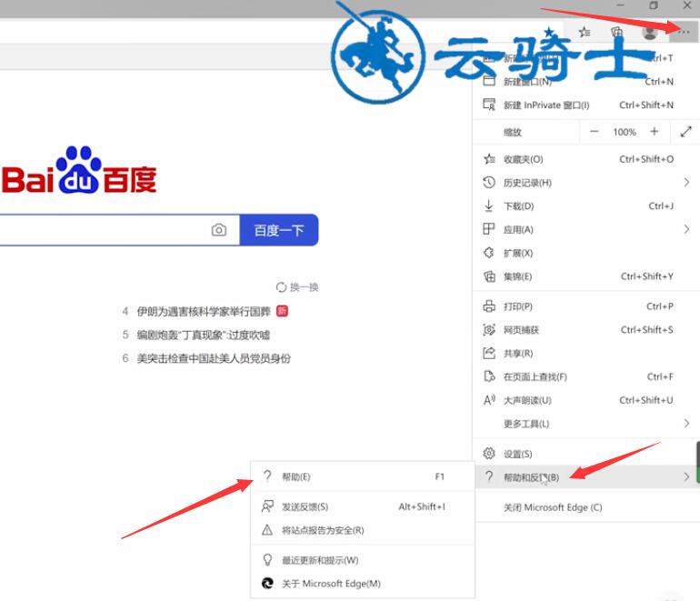Click the printer icon beside 打印(P)
Screen dimensions: 700x601
pyautogui.click(x=489, y=306)
